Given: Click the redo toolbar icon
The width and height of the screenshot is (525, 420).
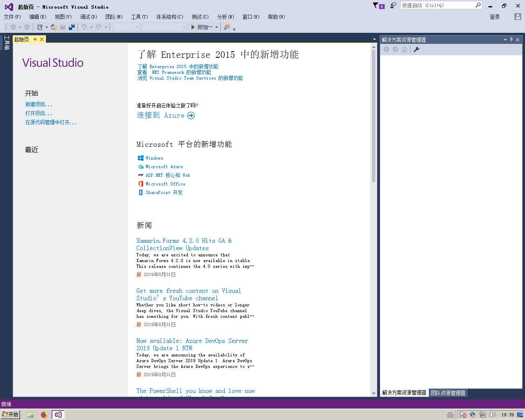Looking at the screenshot, I should (x=98, y=27).
